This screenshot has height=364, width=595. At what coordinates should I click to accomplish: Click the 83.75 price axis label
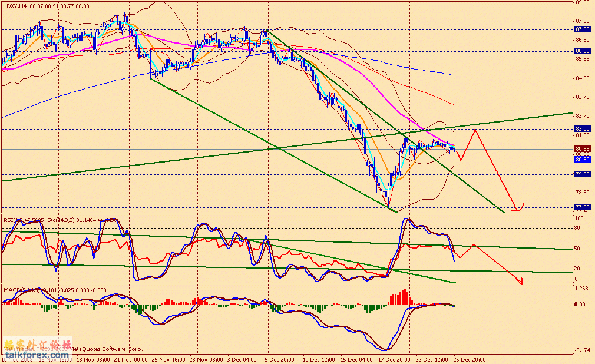tap(583, 97)
